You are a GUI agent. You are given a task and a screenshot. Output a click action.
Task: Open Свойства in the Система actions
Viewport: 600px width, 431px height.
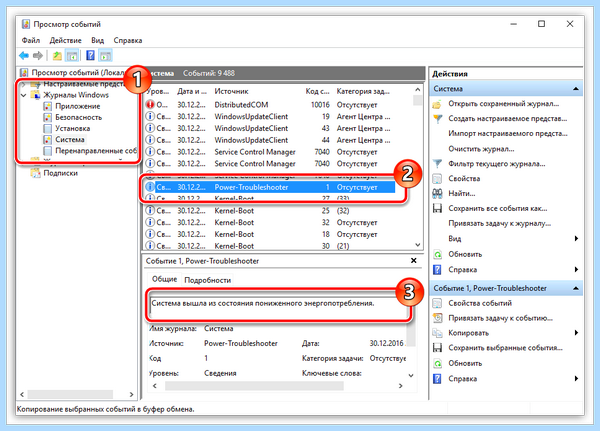[x=464, y=179]
